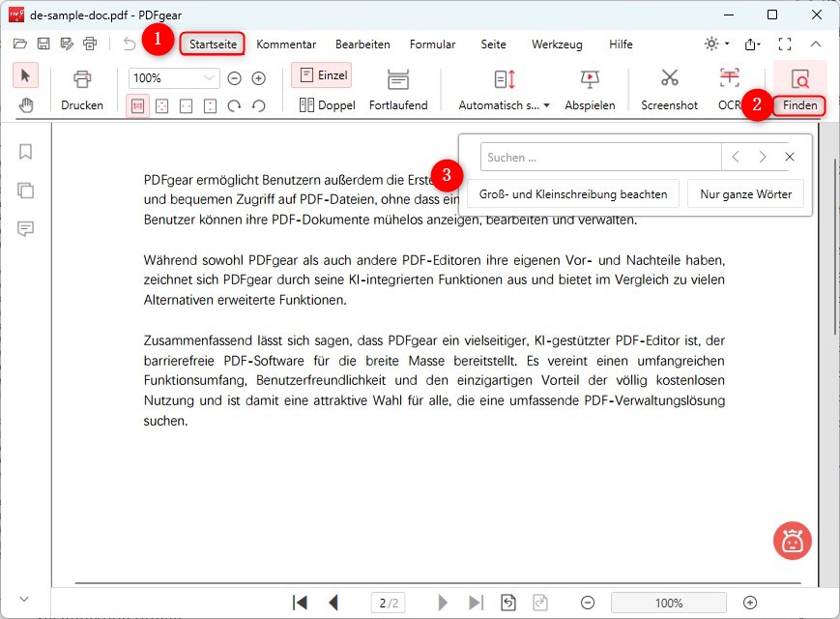Jump to the last page

click(476, 603)
